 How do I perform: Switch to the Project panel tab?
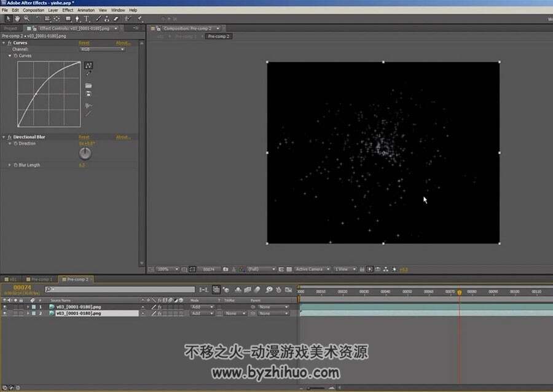(10, 28)
